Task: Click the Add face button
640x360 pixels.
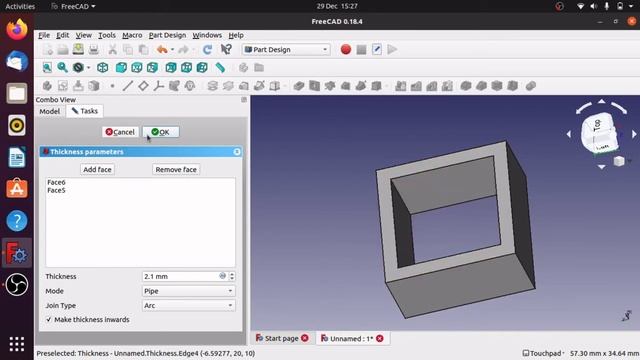Action: tap(97, 169)
